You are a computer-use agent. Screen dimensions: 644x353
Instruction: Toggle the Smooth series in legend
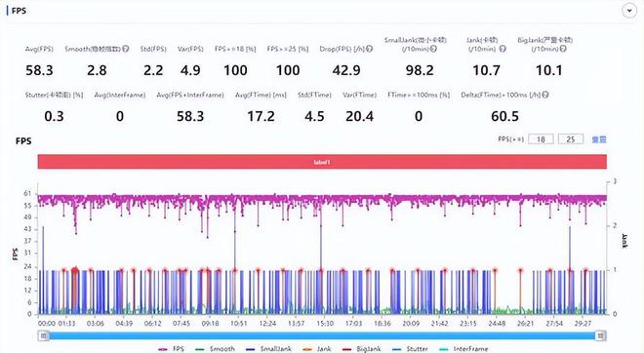pos(215,349)
